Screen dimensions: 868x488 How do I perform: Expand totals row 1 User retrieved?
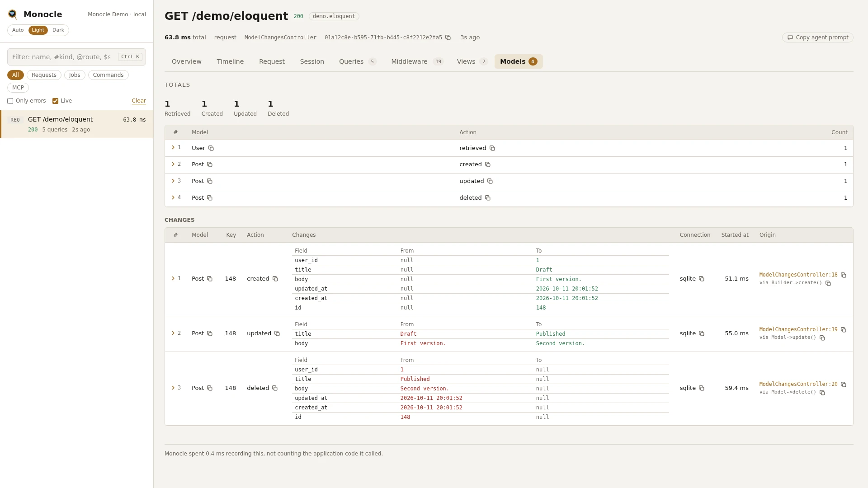coord(173,148)
